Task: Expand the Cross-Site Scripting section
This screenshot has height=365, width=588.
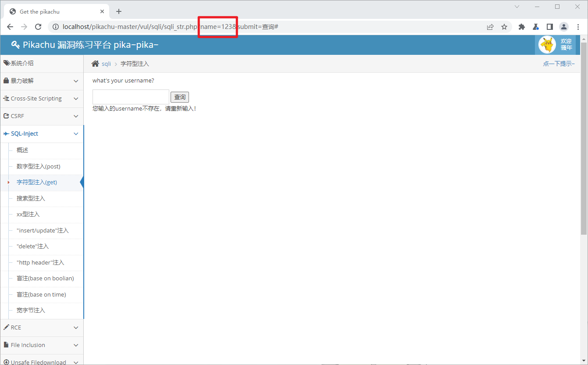Action: pyautogui.click(x=42, y=99)
